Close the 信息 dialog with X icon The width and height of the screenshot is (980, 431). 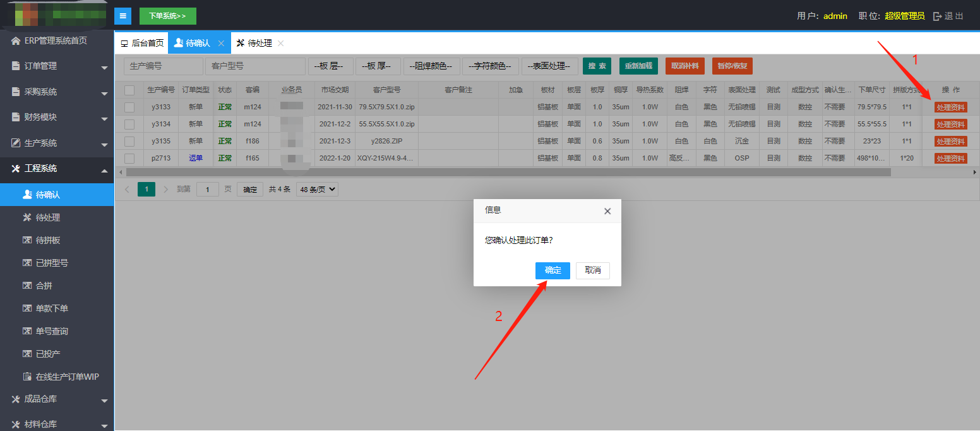pos(607,211)
